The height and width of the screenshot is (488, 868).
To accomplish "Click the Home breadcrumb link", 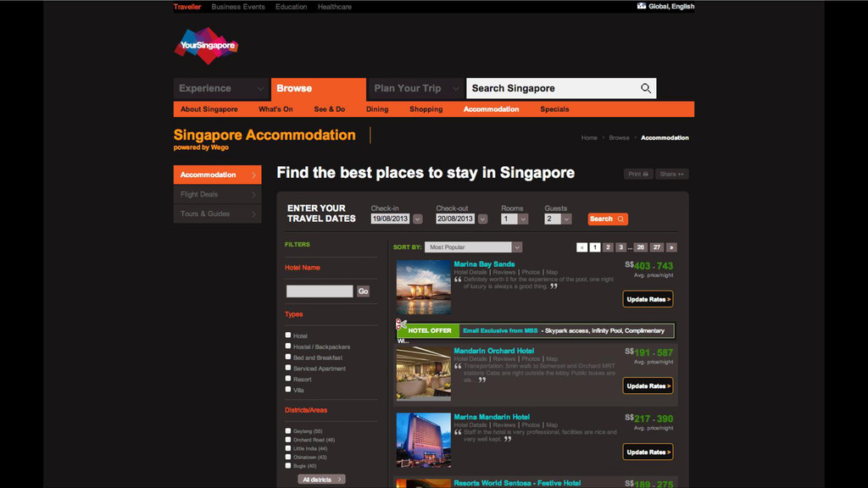I will point(589,138).
